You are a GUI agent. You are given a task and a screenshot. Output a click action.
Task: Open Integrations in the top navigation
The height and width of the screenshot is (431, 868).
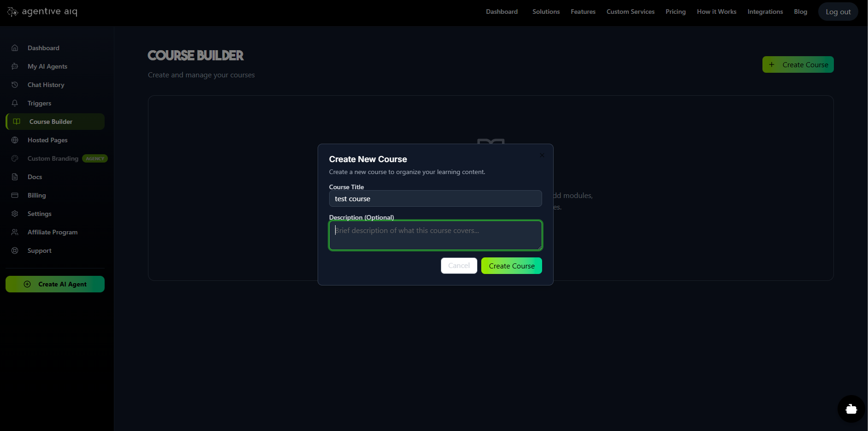coord(765,12)
